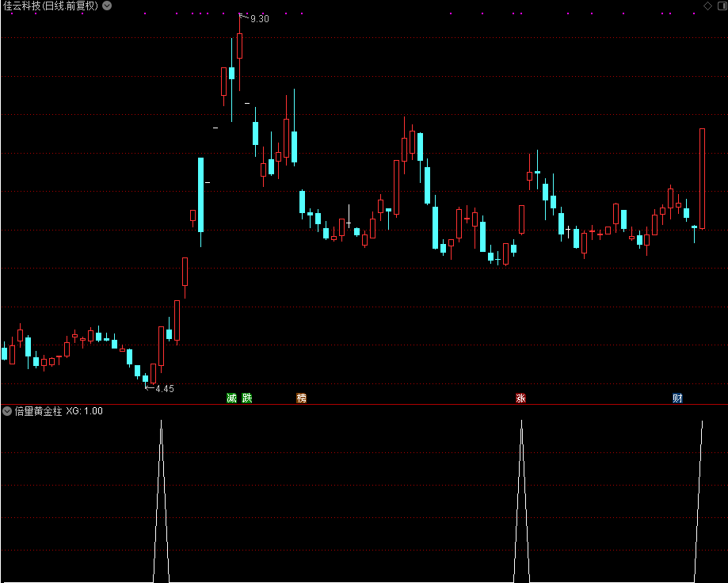Select the long cyan candle left of the 9.30 peak
The width and height of the screenshot is (728, 583).
coord(200,195)
